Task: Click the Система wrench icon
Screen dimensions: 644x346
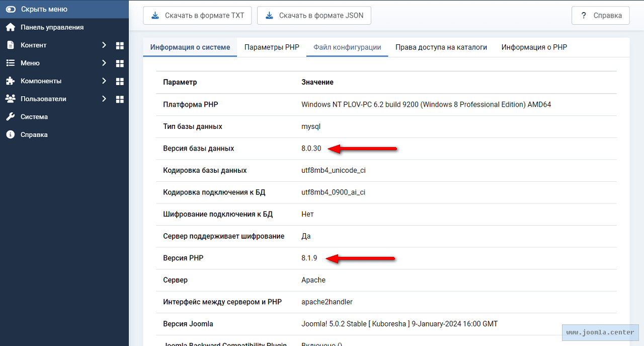Action: pos(11,117)
